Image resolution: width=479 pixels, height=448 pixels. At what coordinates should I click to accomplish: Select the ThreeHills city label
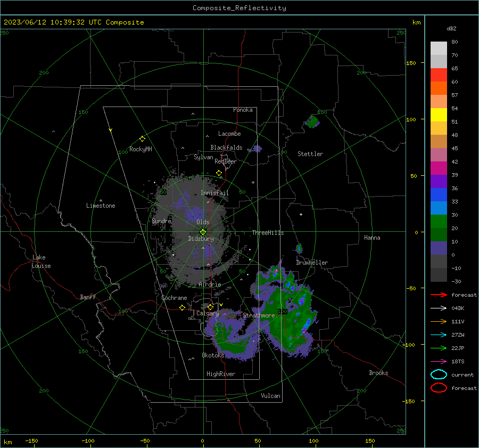tap(268, 233)
